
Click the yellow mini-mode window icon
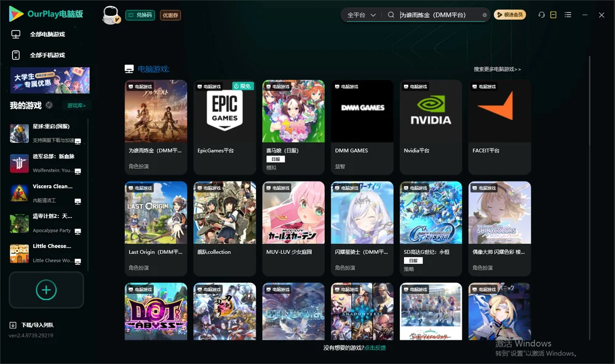tap(553, 15)
